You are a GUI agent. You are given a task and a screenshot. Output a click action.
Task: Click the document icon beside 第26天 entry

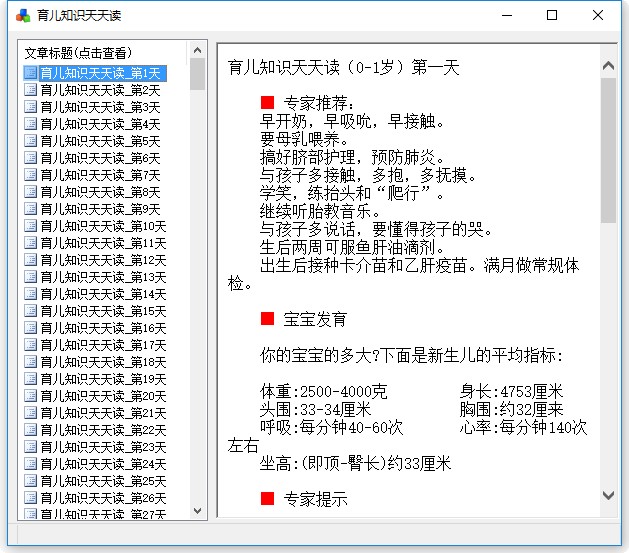(x=30, y=498)
